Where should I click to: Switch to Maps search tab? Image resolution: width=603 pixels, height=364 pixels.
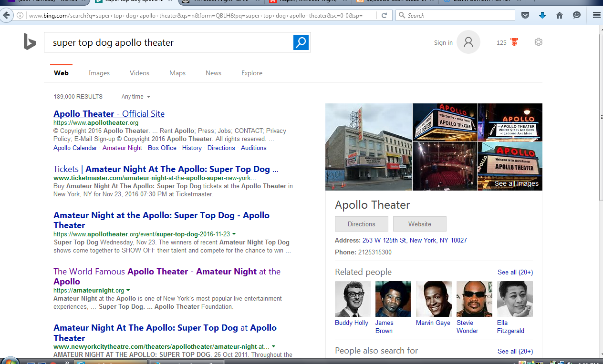coord(177,73)
